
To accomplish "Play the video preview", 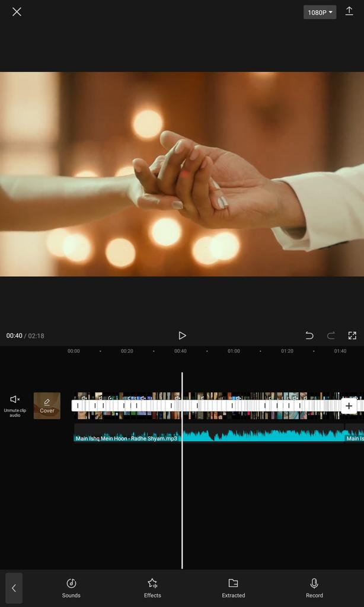I will (182, 336).
